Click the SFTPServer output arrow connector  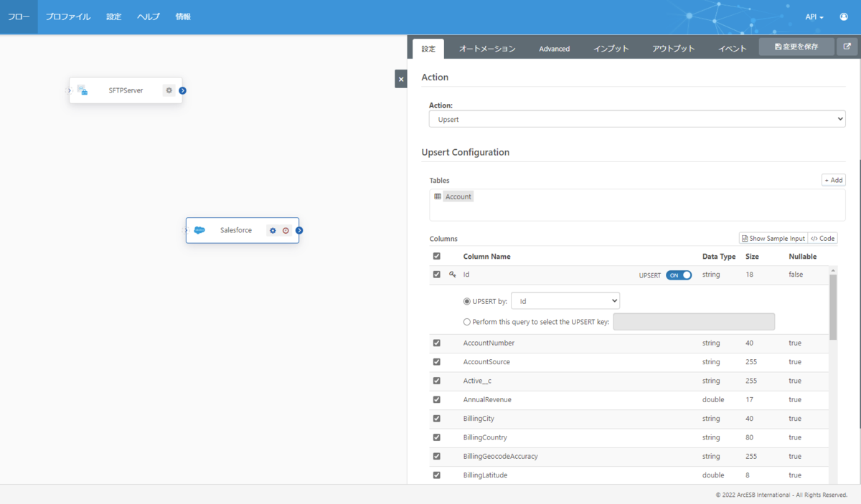coord(183,90)
